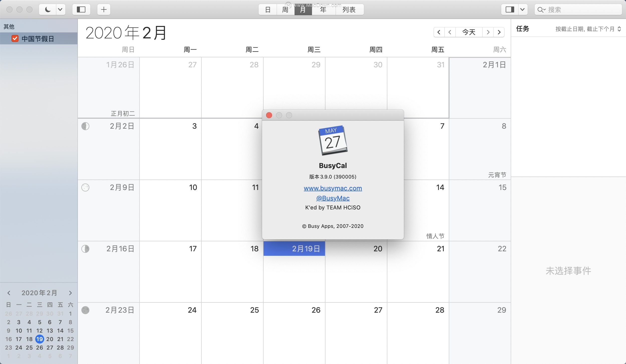Image resolution: width=626 pixels, height=364 pixels.
Task: Click 2020年2月 mini calendar title
Action: 39,293
